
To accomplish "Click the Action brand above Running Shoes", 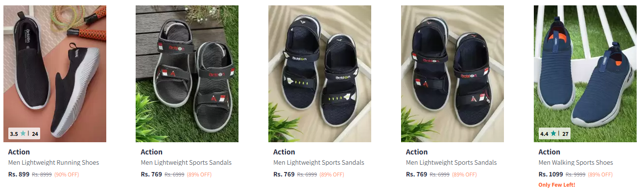I will (19, 152).
